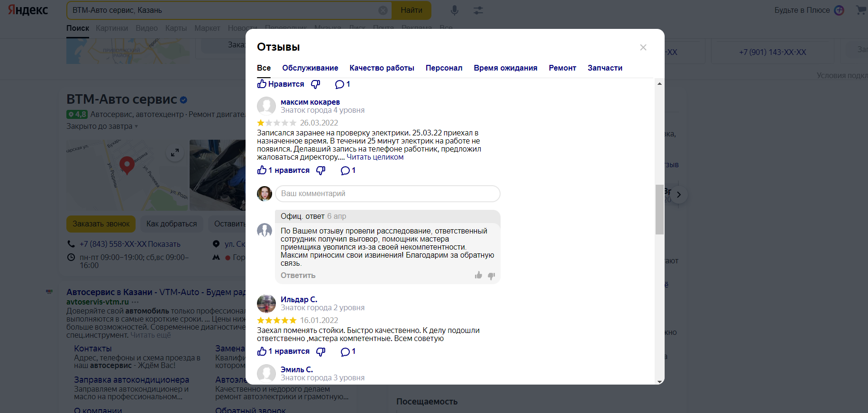Click максим кокарев's avatar

pyautogui.click(x=266, y=106)
